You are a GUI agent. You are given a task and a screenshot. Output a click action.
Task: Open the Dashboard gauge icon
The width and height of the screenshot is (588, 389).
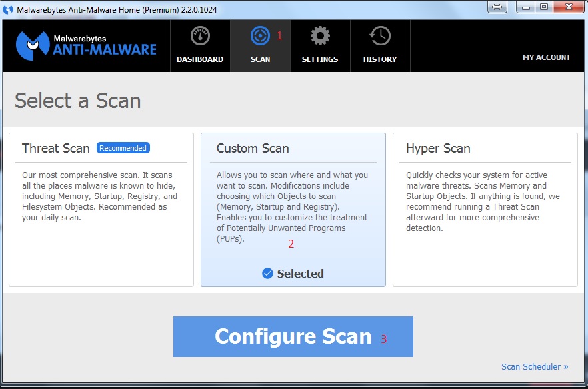(x=200, y=37)
